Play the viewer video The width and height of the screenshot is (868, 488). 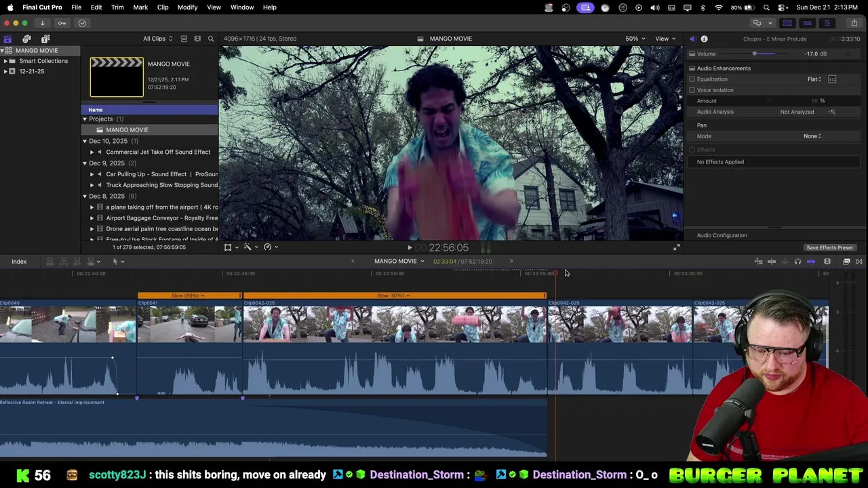[410, 248]
